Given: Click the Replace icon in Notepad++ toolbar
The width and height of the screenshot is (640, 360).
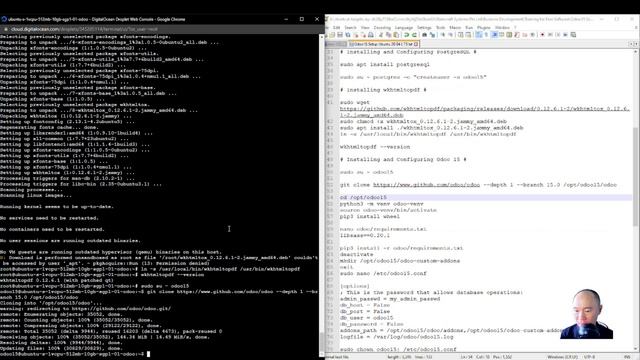Looking at the screenshot, I should click(434, 35).
